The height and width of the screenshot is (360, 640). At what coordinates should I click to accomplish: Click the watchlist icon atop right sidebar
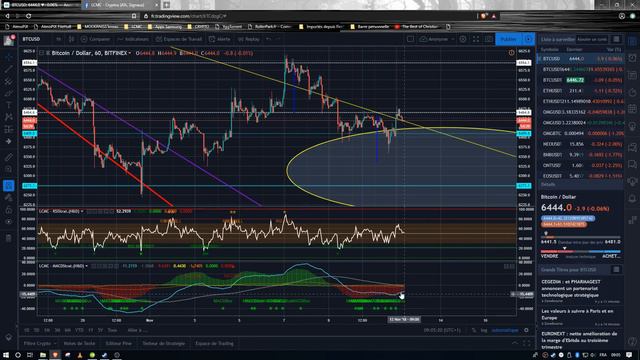[632, 40]
